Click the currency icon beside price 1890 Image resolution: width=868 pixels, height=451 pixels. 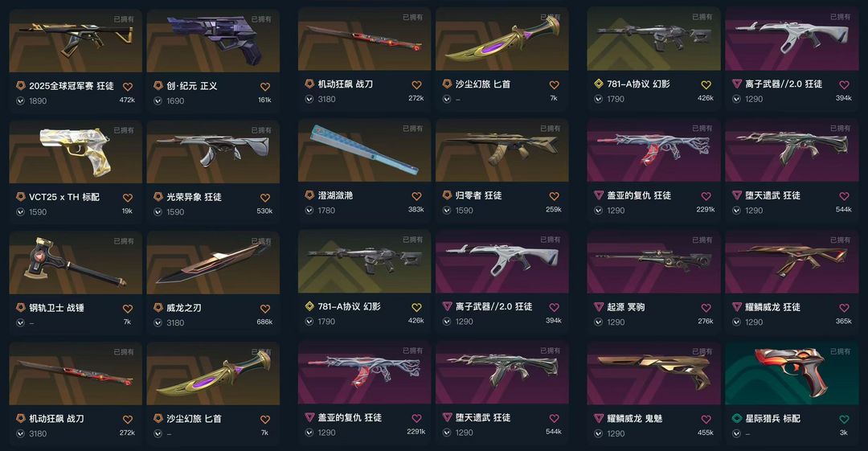pos(20,100)
